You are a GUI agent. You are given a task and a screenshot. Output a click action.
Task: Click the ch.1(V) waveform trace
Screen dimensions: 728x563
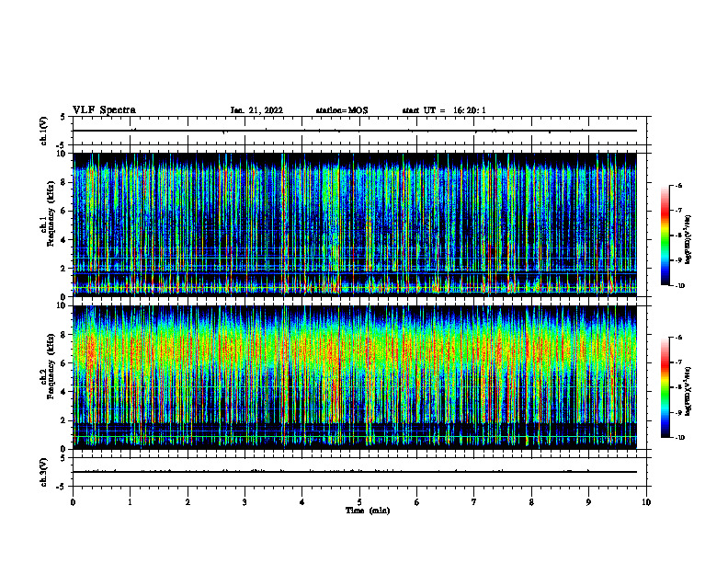[355, 131]
